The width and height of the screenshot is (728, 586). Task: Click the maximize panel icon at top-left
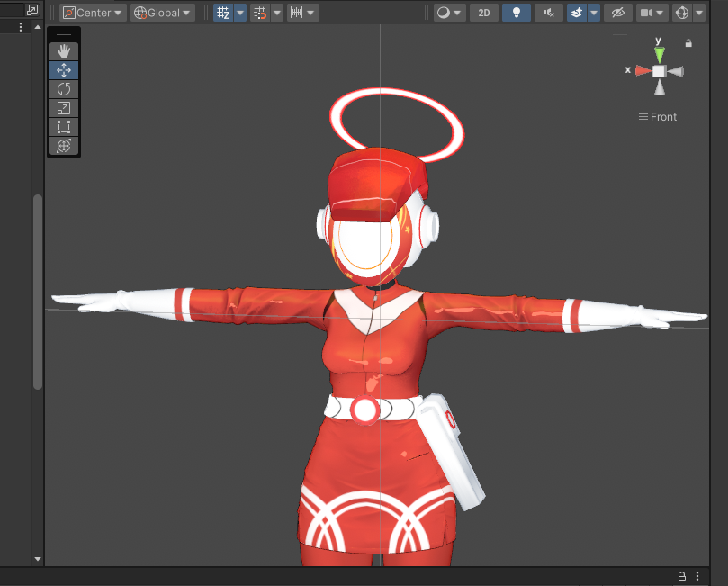32,10
